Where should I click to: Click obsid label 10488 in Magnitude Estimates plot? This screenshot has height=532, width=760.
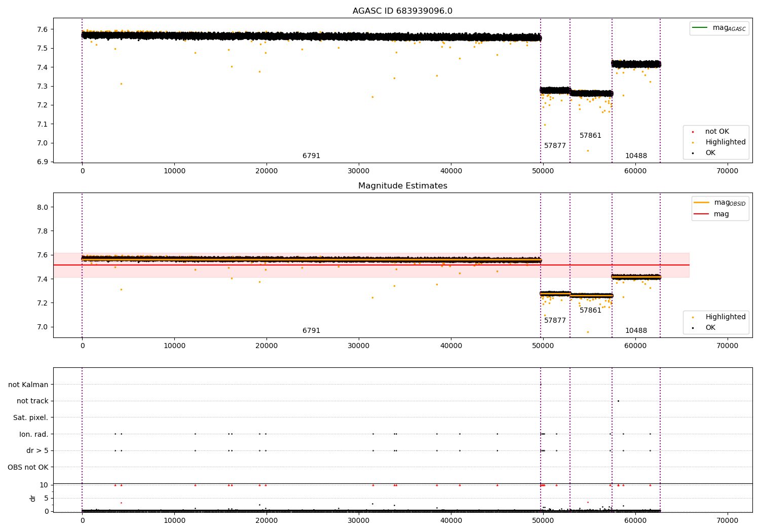click(636, 331)
